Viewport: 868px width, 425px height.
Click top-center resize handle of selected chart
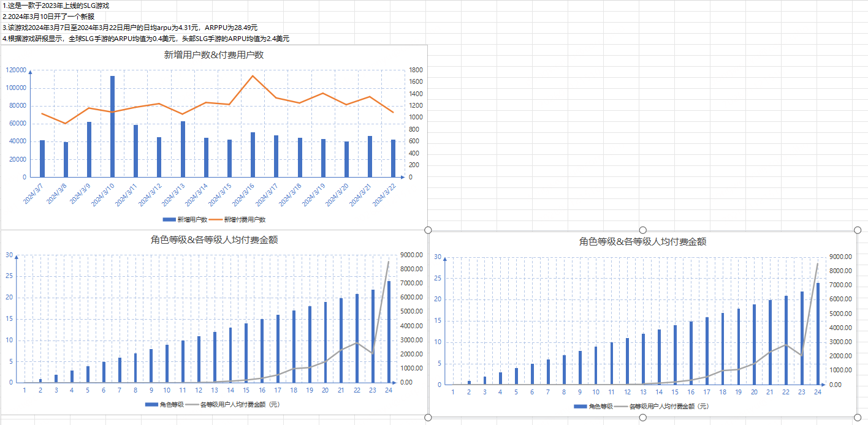[x=642, y=230]
